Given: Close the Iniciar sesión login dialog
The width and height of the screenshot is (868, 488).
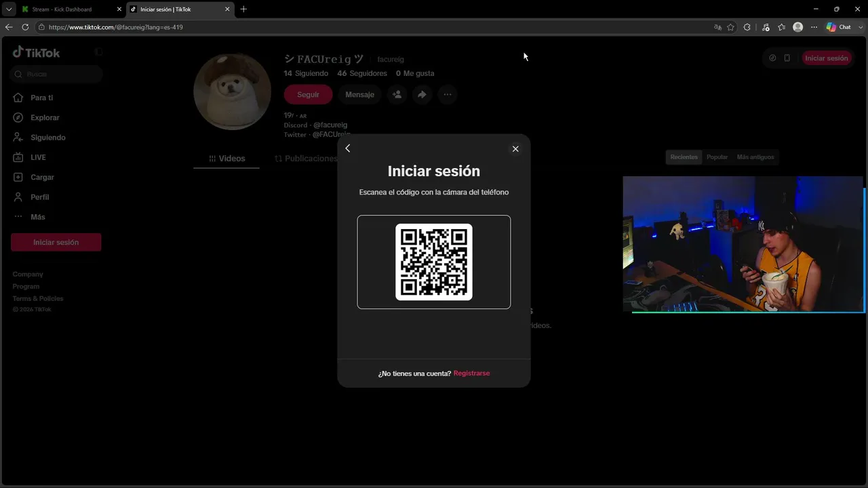Looking at the screenshot, I should pyautogui.click(x=515, y=149).
